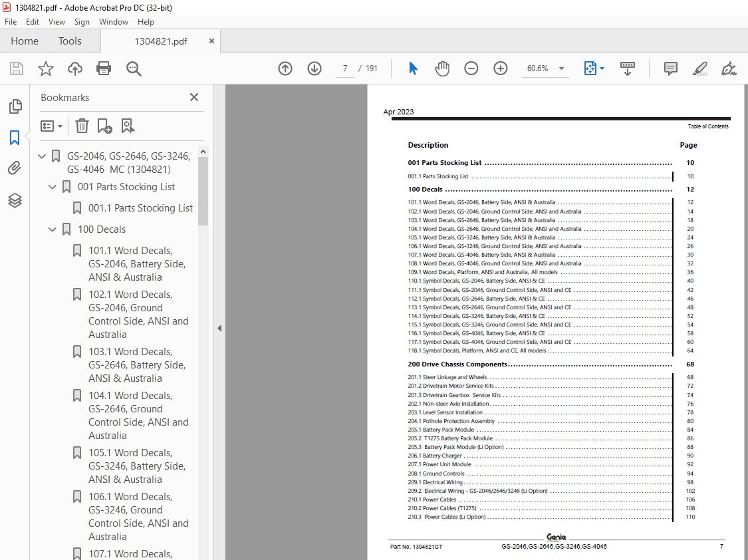Click the bookmarks panel scrollbar thumb
The height and width of the screenshot is (560, 748).
pos(203,191)
